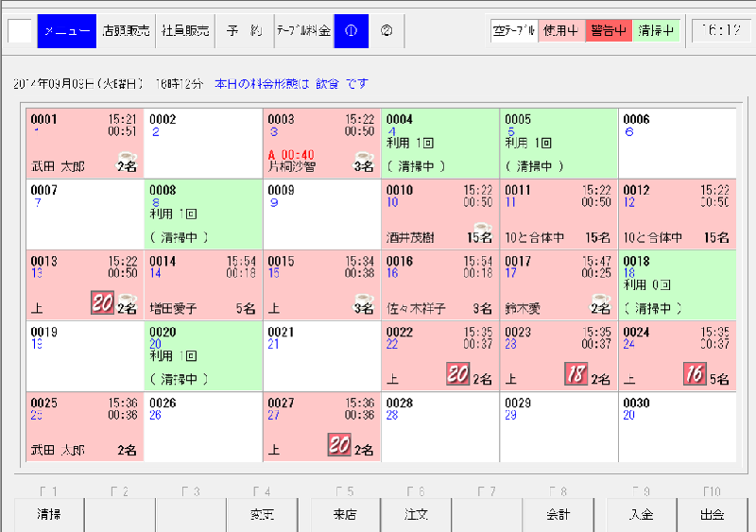Click the red 20 badge on table 0027
The height and width of the screenshot is (532, 756).
click(339, 445)
